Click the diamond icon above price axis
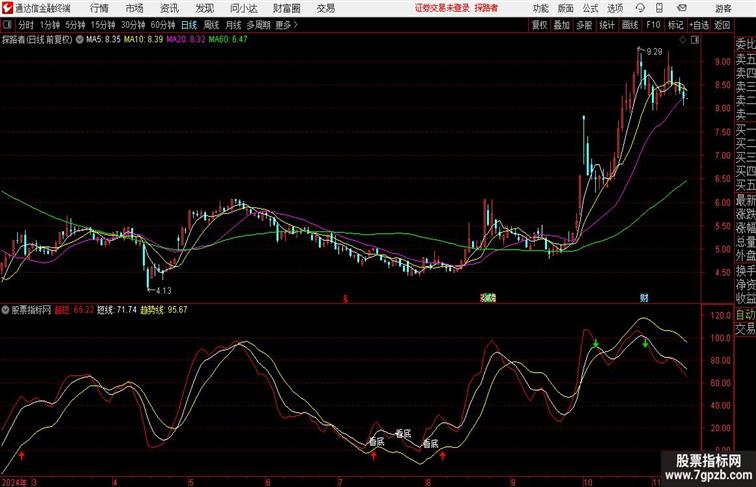This screenshot has height=487, width=756. (x=683, y=40)
